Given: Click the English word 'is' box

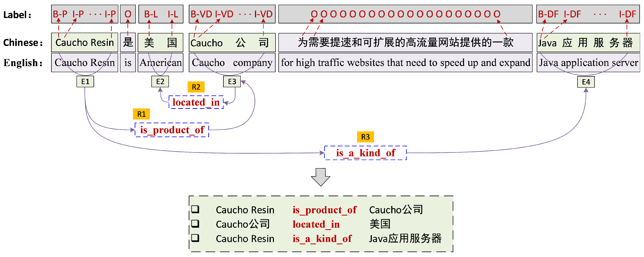Looking at the screenshot, I should (x=128, y=62).
